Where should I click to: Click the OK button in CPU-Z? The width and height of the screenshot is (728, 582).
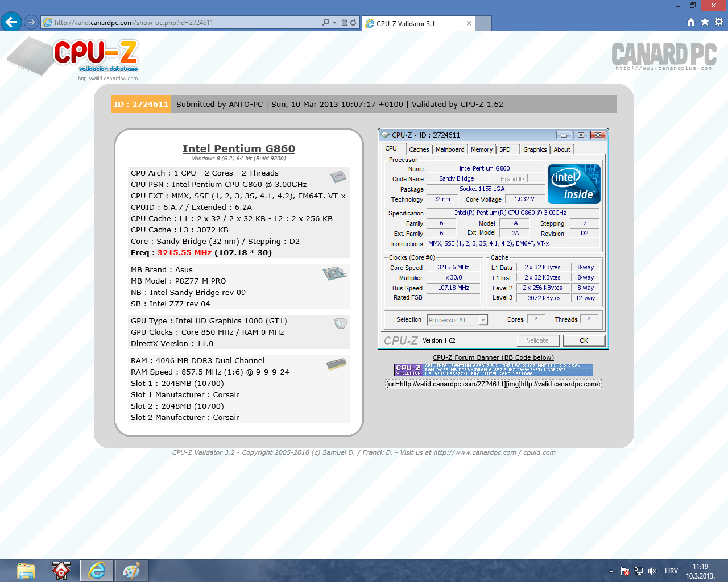584,340
